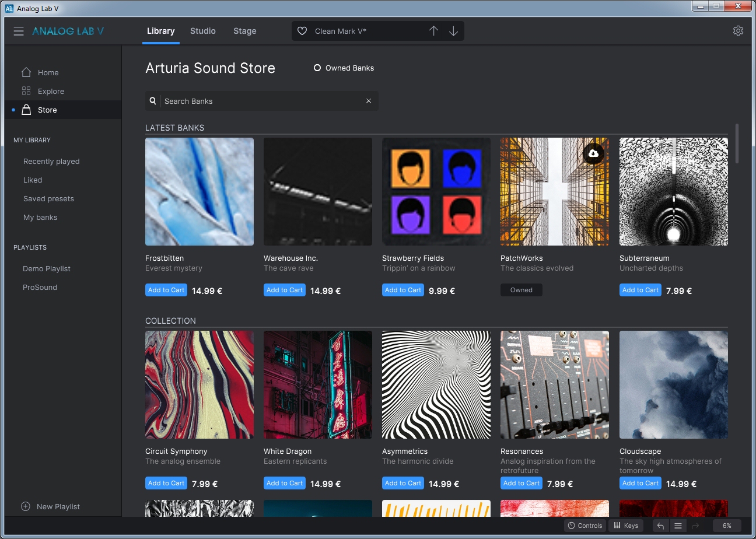Open settings gear icon
This screenshot has height=539, width=756.
tap(738, 32)
